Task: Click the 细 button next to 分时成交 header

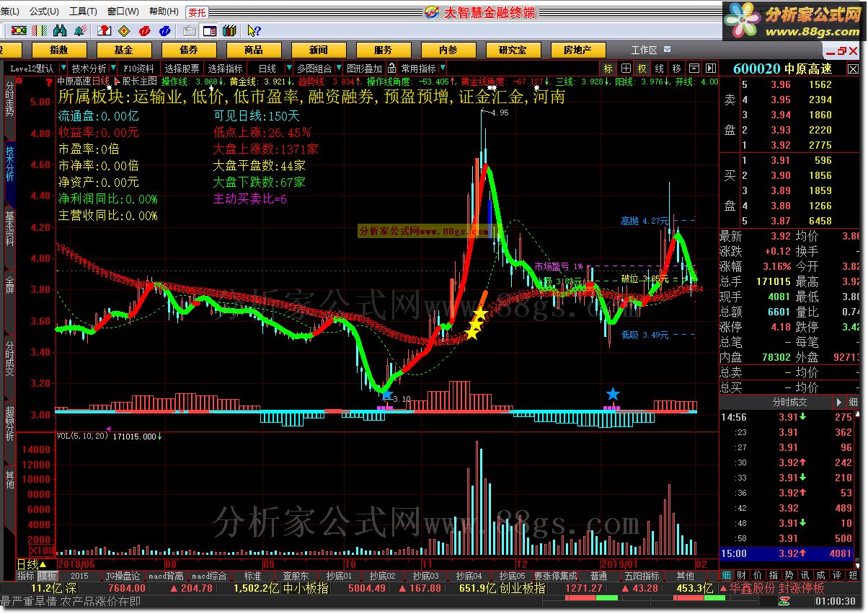Action: point(853,402)
